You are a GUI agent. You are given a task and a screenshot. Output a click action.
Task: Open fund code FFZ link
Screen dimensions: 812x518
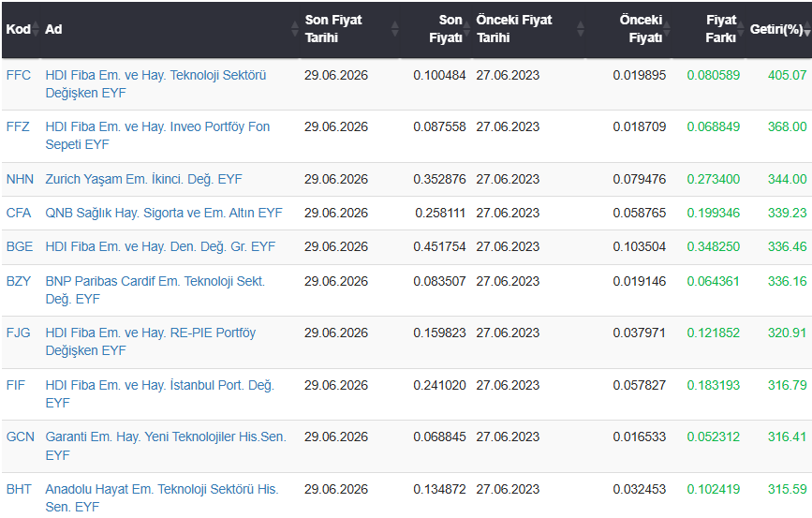[x=18, y=126]
